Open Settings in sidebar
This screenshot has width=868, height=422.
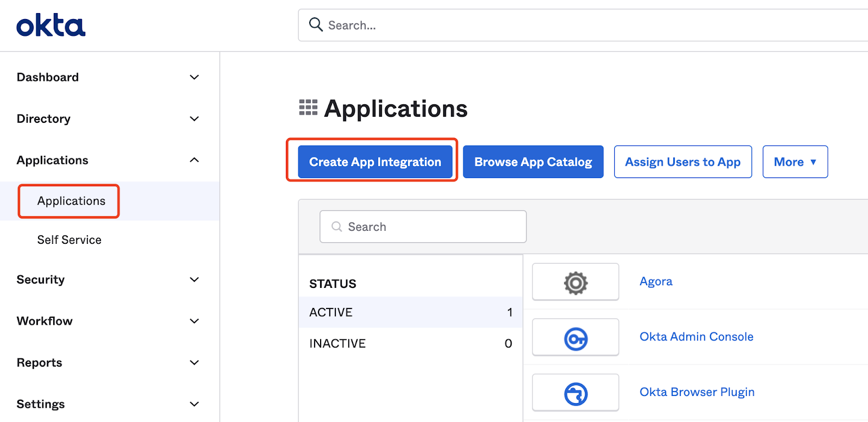pyautogui.click(x=41, y=404)
